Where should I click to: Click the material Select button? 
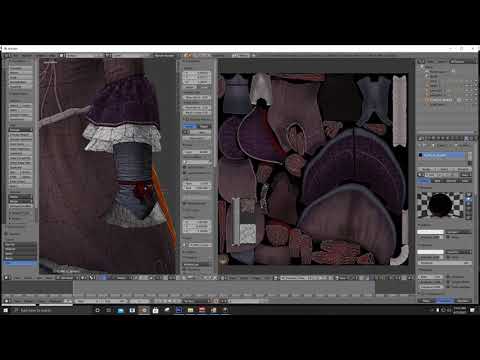(445, 169)
